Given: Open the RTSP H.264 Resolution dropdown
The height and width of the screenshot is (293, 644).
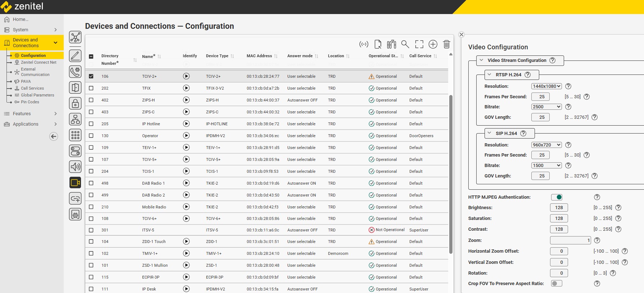Looking at the screenshot, I should pyautogui.click(x=546, y=86).
